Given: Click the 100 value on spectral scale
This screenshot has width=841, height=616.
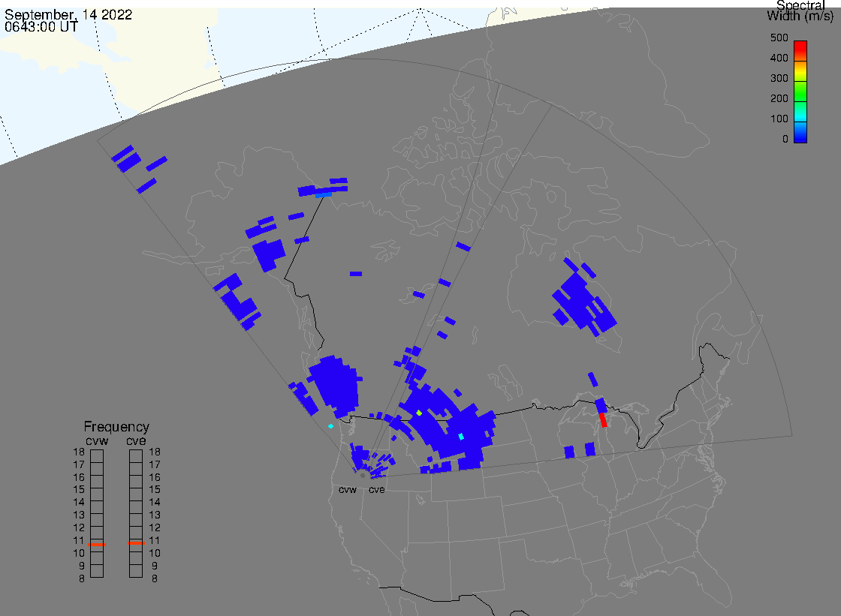Looking at the screenshot, I should (x=779, y=119).
